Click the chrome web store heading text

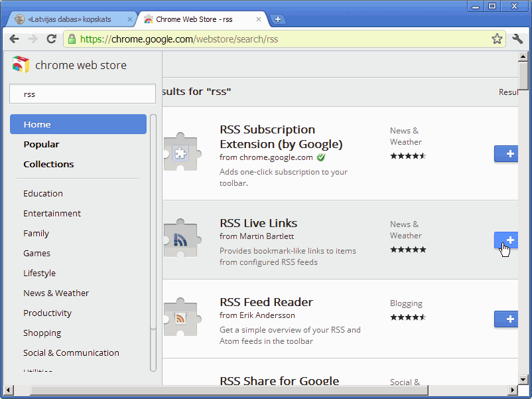(x=81, y=65)
